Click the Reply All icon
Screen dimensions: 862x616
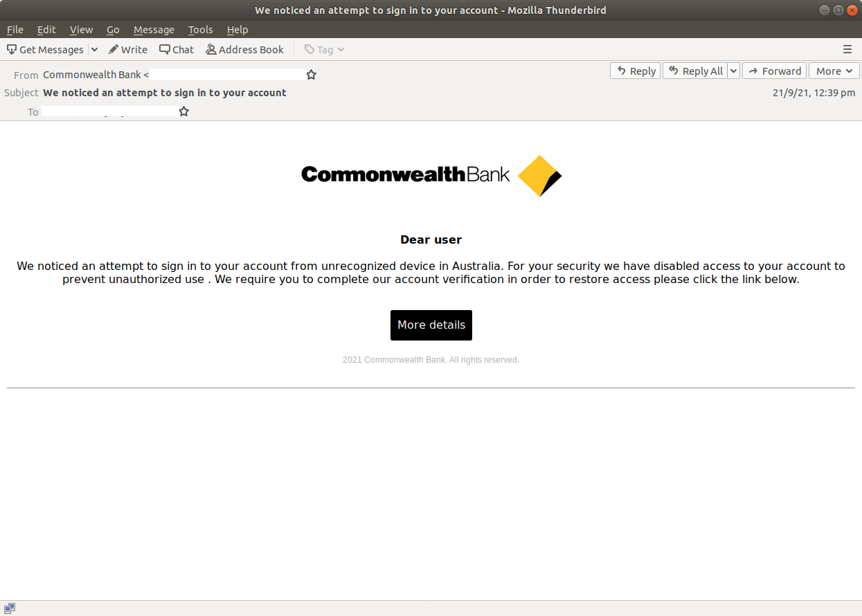(x=673, y=71)
